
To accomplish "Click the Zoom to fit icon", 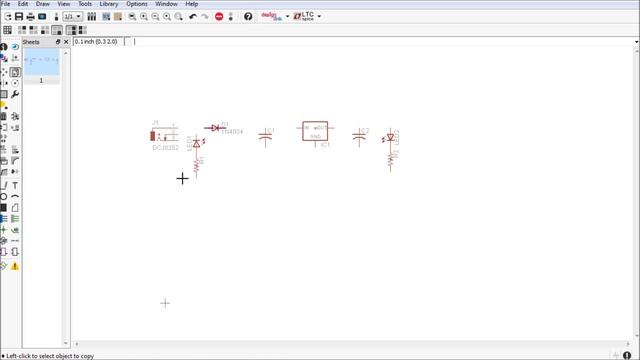I will point(132,16).
